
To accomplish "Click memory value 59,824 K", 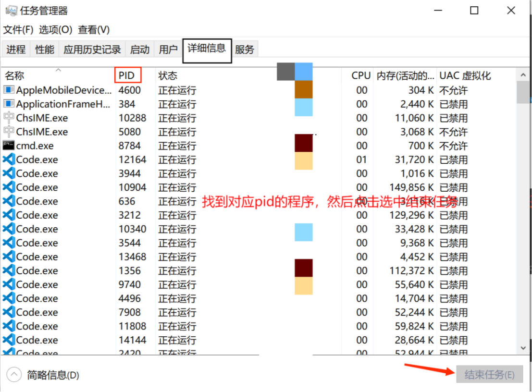I will 414,327.
